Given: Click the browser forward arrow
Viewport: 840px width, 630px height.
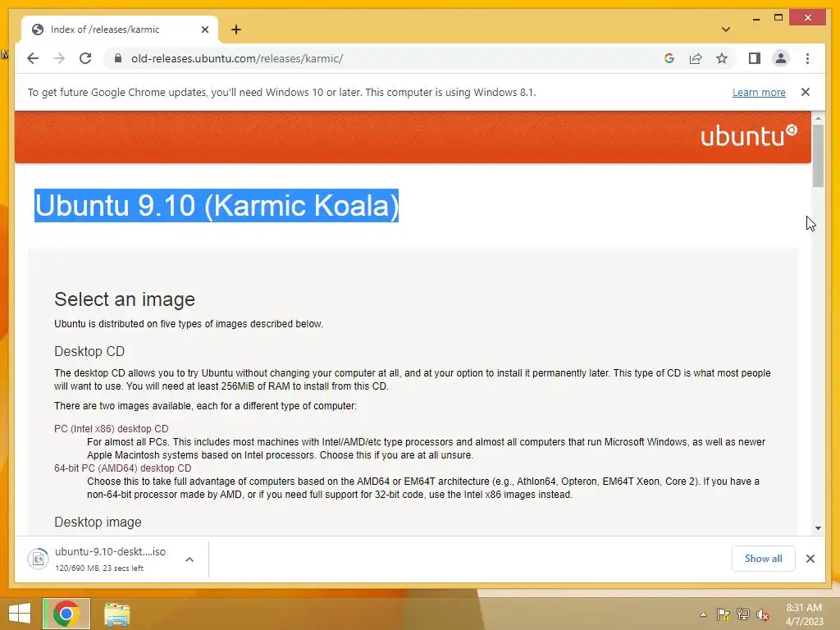Looking at the screenshot, I should coord(59,58).
